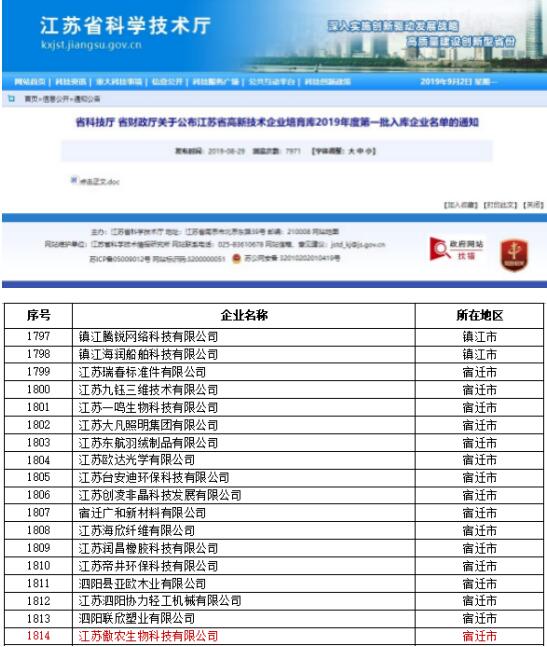Click the 苏ICP备 registration number link
The height and width of the screenshot is (647, 547).
click(122, 259)
